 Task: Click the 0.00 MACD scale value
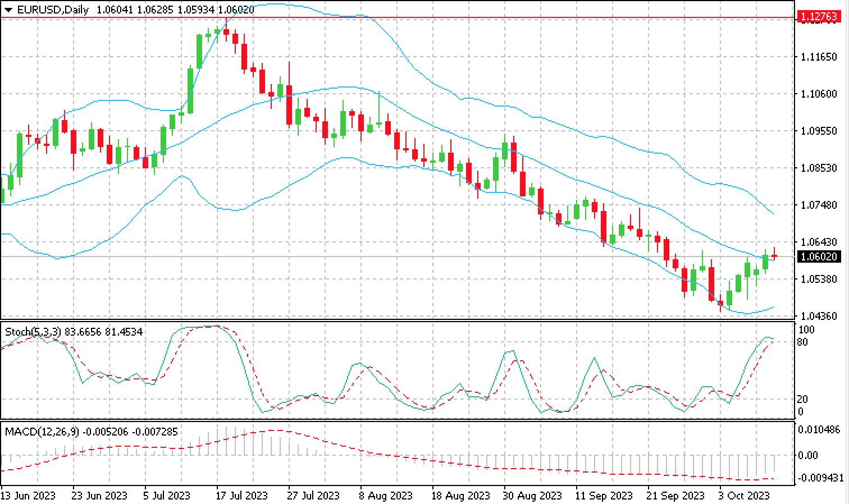point(808,455)
